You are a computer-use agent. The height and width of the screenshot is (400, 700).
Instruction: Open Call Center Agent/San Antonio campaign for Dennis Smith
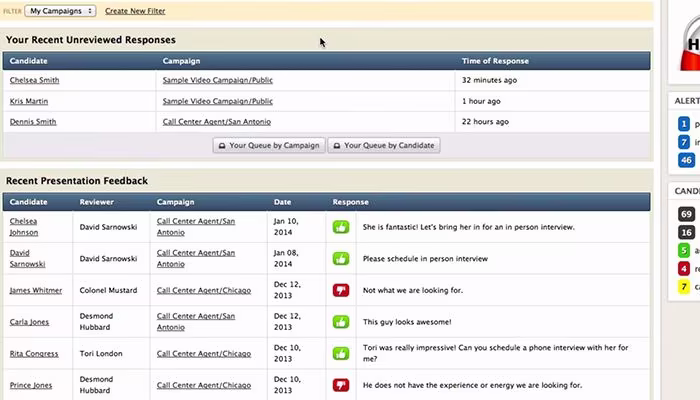217,121
